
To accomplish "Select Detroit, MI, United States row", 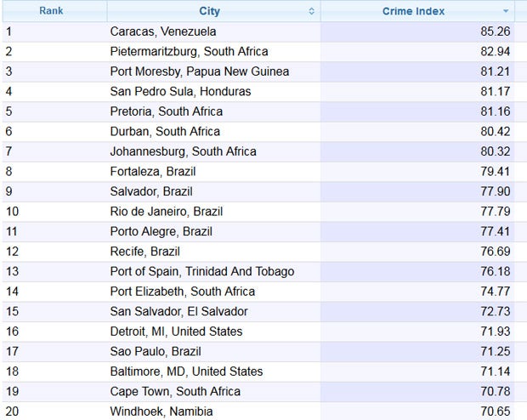I will pos(176,332).
